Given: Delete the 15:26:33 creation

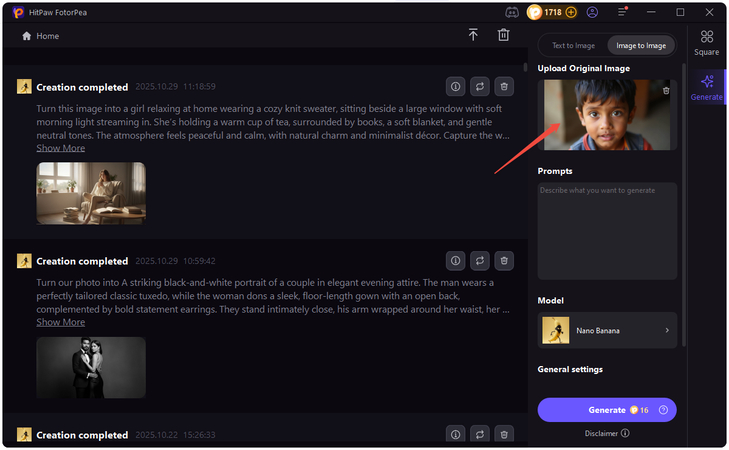Looking at the screenshot, I should [504, 434].
